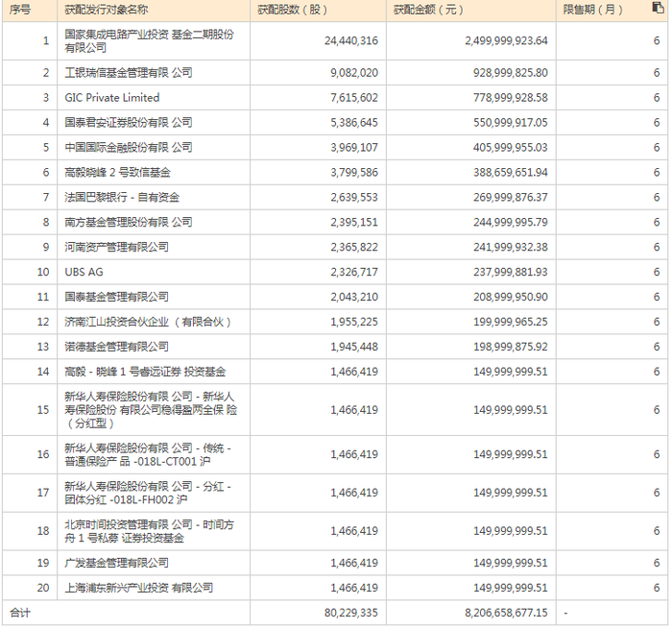Click amount 778,999,928.58

point(511,98)
